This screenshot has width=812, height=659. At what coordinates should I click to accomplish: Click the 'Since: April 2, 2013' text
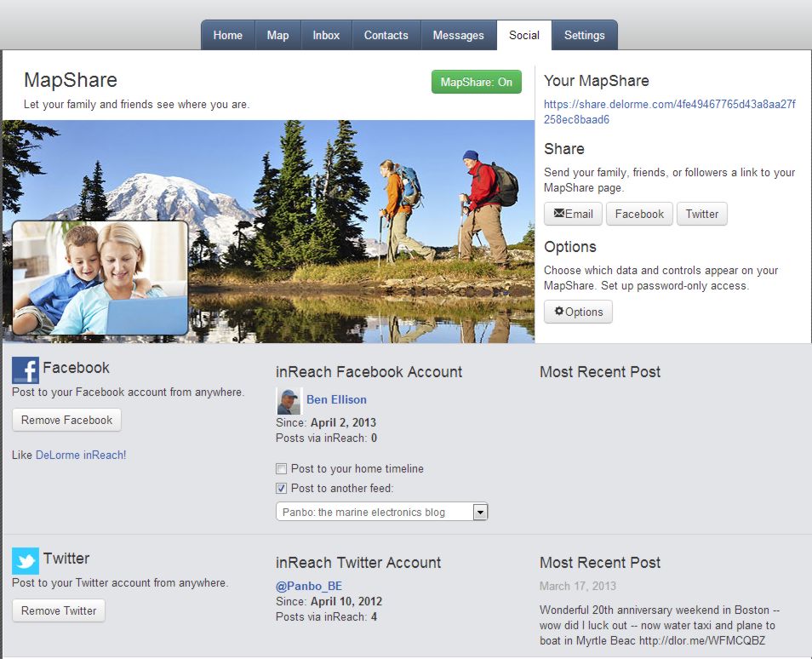coord(326,423)
